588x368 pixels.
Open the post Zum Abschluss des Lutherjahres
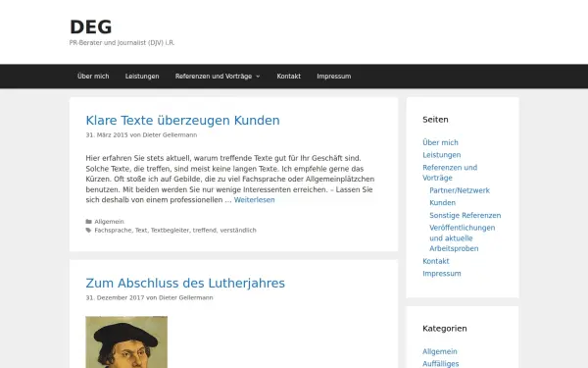(x=185, y=284)
